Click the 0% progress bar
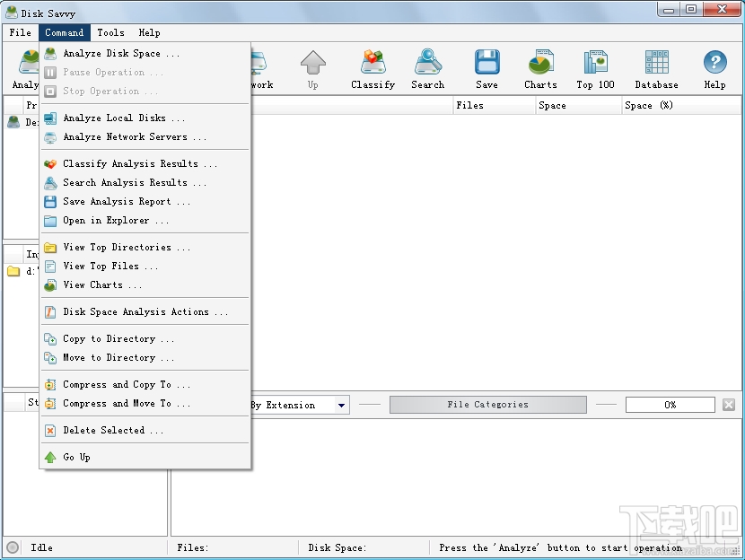The height and width of the screenshot is (560, 745). [x=670, y=405]
